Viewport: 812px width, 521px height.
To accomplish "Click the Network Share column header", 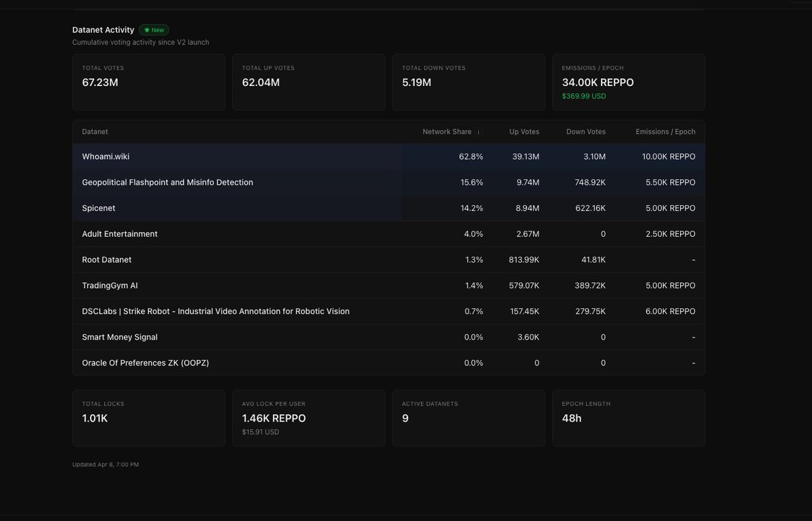I will pos(447,132).
